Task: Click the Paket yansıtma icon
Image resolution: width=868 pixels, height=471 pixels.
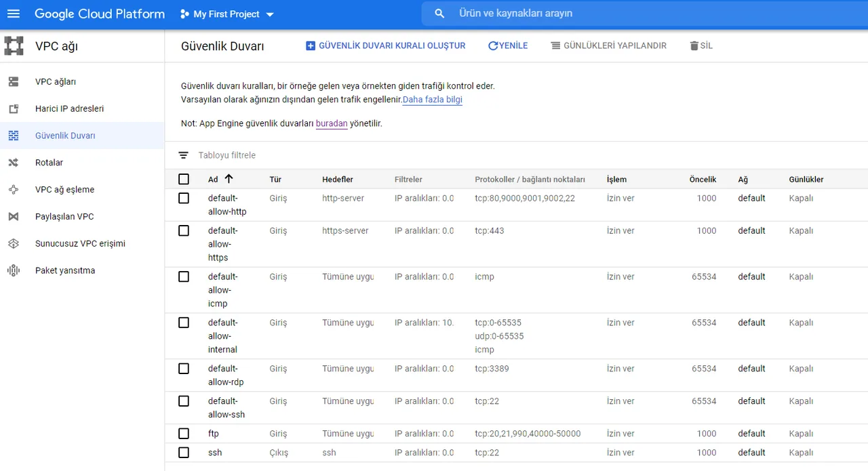Action: tap(14, 270)
